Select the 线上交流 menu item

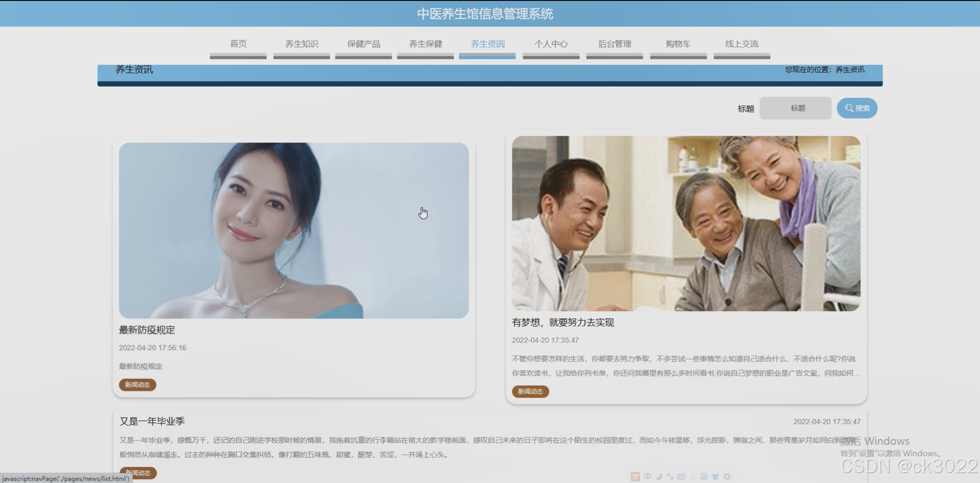742,44
